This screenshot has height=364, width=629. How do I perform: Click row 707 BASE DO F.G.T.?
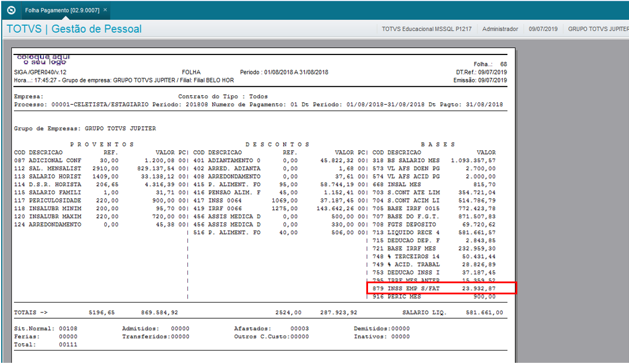[434, 217]
